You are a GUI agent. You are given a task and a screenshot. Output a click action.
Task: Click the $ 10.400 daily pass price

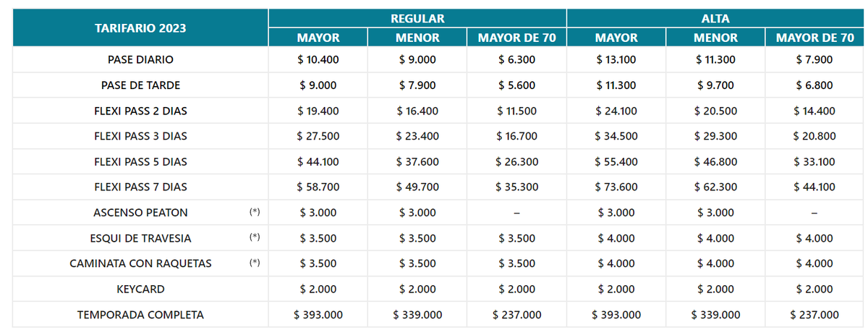(x=318, y=59)
